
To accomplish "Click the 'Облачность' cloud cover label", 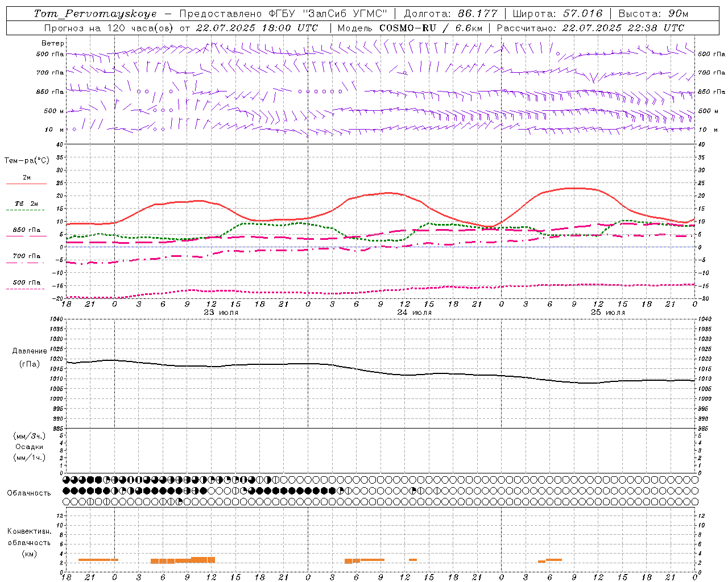I will 29,493.
